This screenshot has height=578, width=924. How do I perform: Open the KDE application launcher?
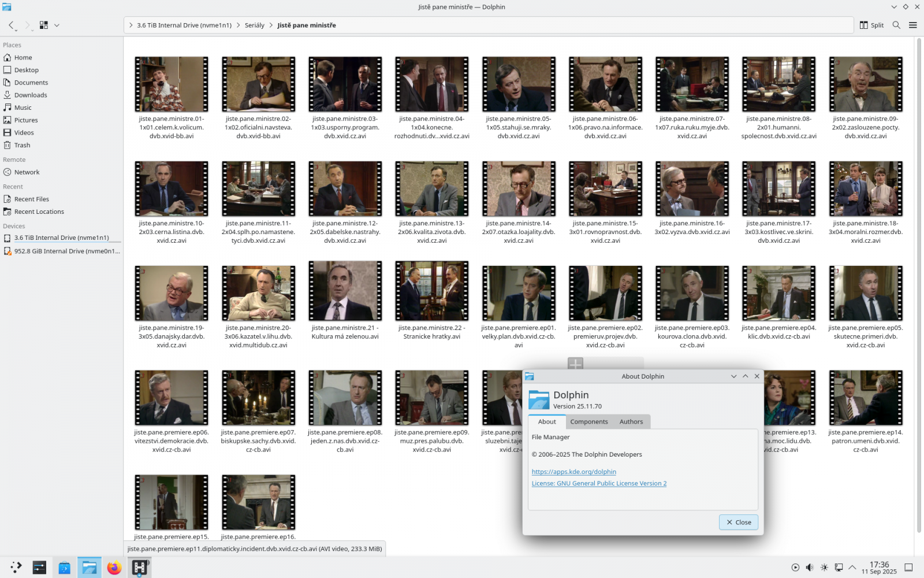tap(16, 568)
